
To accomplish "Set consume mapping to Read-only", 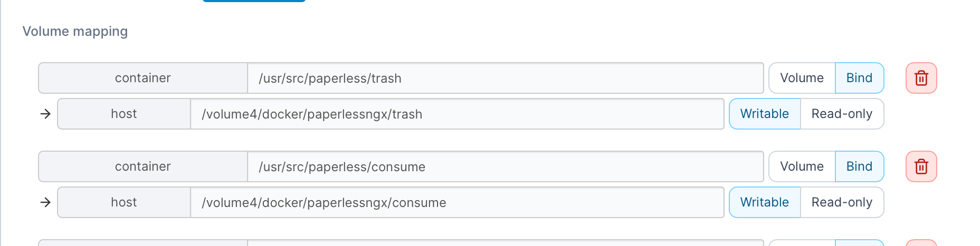I will (x=842, y=202).
